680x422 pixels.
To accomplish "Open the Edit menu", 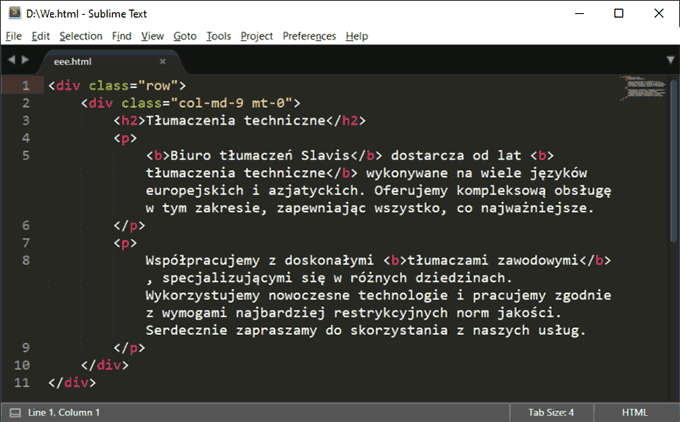I will tap(41, 36).
